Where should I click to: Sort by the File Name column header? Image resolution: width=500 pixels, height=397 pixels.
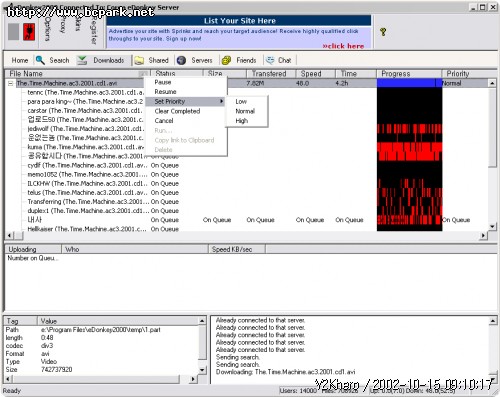77,73
